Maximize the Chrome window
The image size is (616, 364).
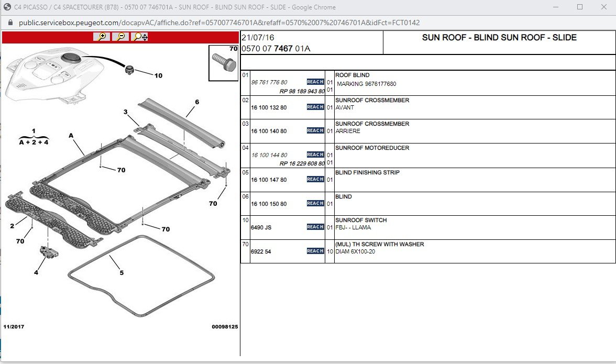coord(580,7)
